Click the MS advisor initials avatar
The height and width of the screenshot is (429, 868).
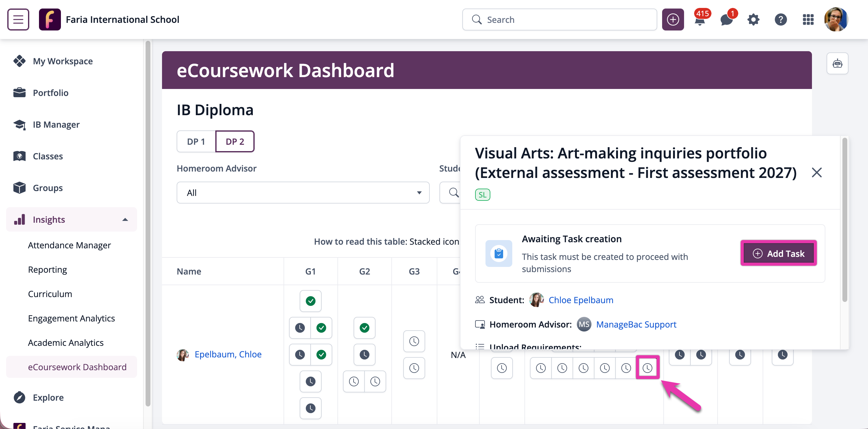[584, 324]
